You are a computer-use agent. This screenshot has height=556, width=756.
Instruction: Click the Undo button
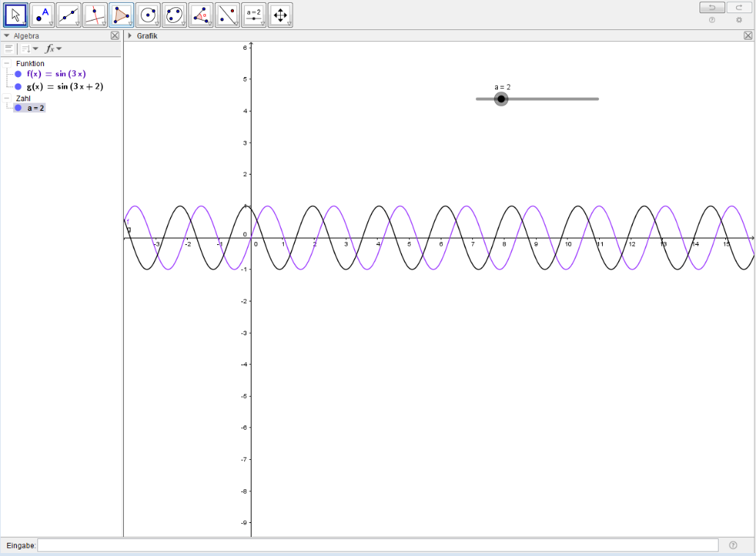tap(712, 7)
